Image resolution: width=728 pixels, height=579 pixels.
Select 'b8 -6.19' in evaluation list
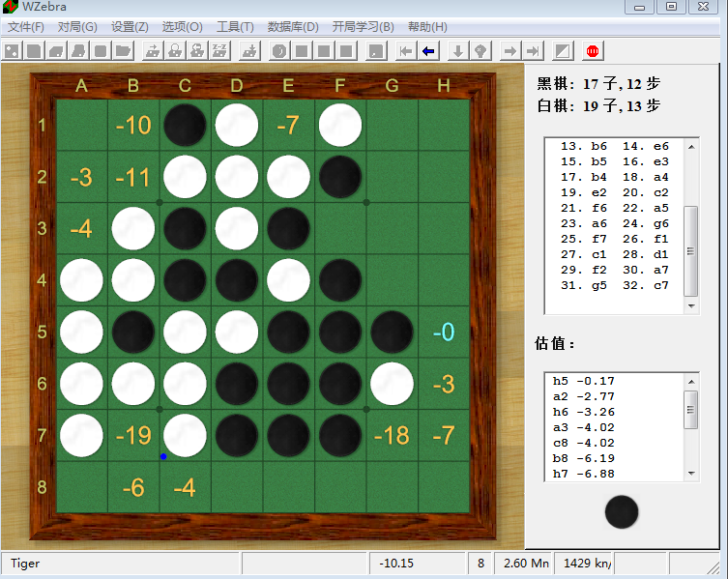click(x=584, y=458)
